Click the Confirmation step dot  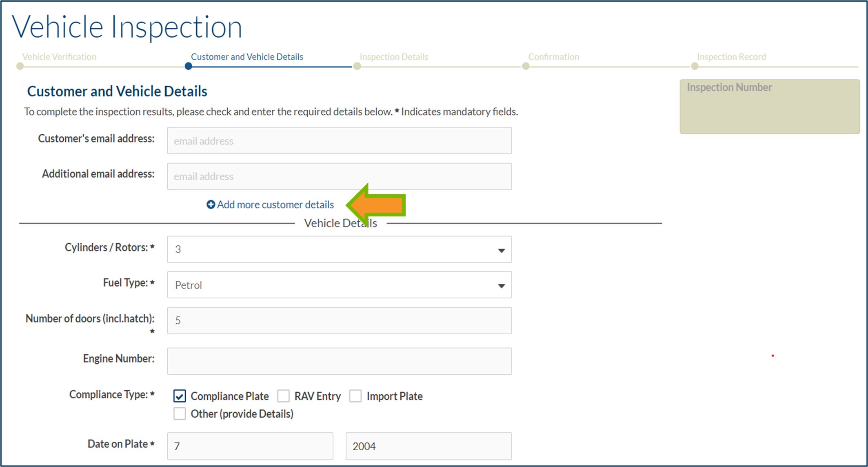pyautogui.click(x=526, y=66)
